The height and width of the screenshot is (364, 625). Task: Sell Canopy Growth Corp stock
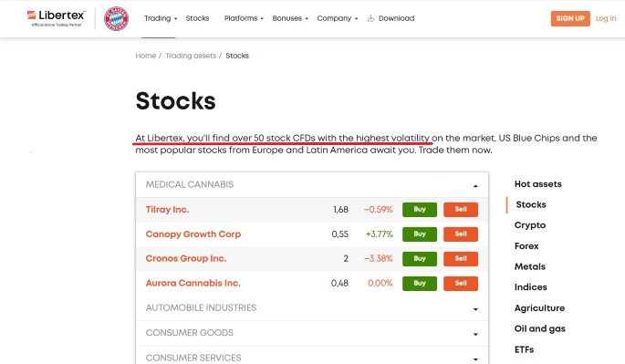pos(461,234)
